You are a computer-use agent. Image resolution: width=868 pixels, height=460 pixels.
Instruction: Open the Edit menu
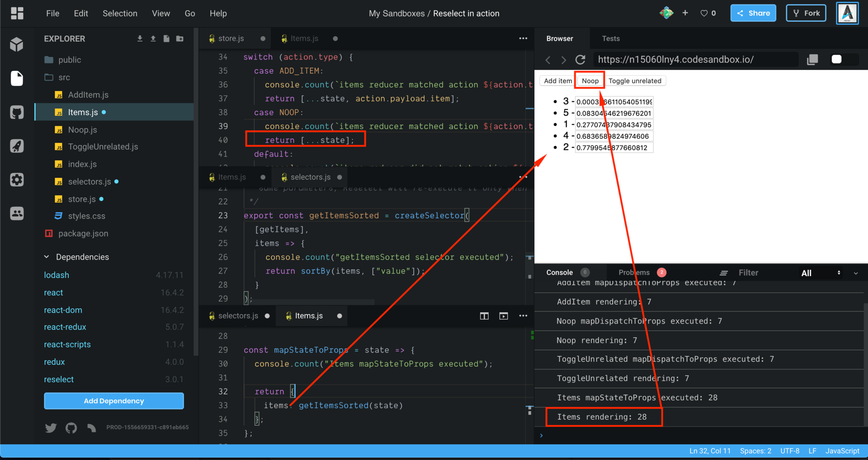click(81, 14)
